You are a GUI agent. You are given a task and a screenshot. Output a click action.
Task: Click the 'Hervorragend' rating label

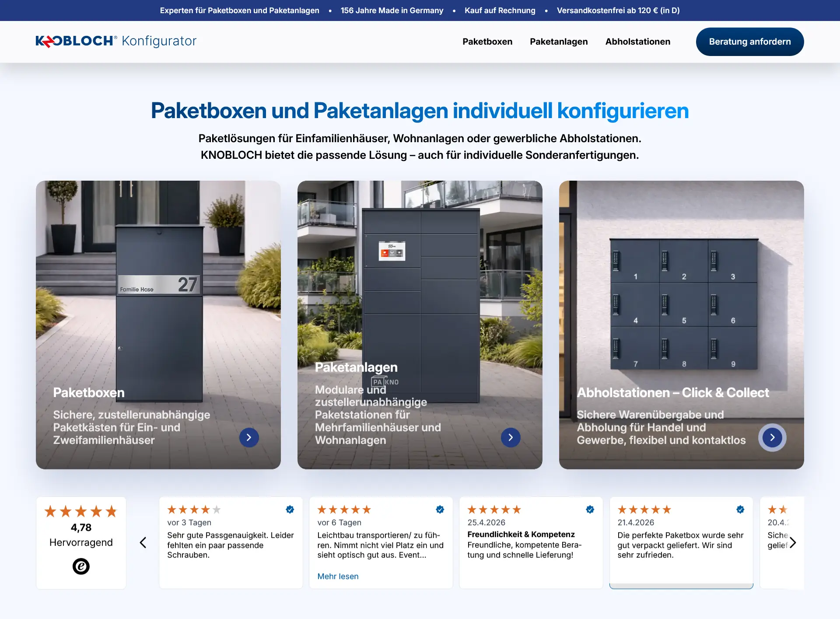tap(81, 542)
